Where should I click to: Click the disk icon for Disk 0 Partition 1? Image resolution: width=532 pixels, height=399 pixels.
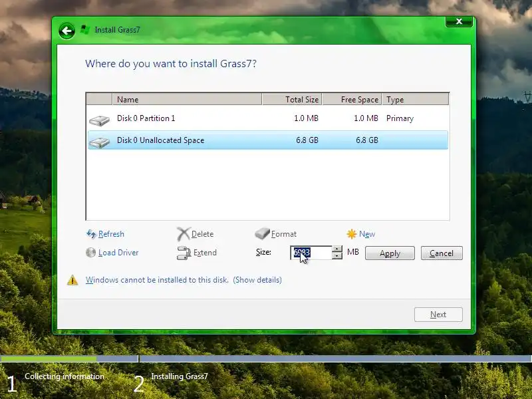click(x=99, y=120)
